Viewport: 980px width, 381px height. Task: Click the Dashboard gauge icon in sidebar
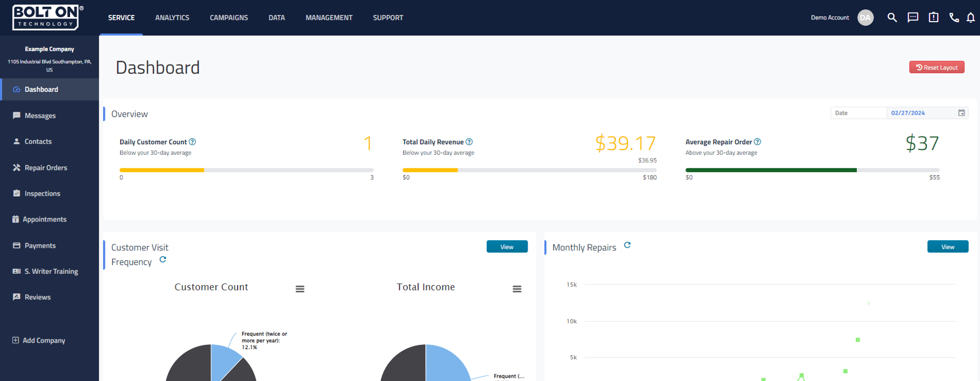(x=17, y=90)
